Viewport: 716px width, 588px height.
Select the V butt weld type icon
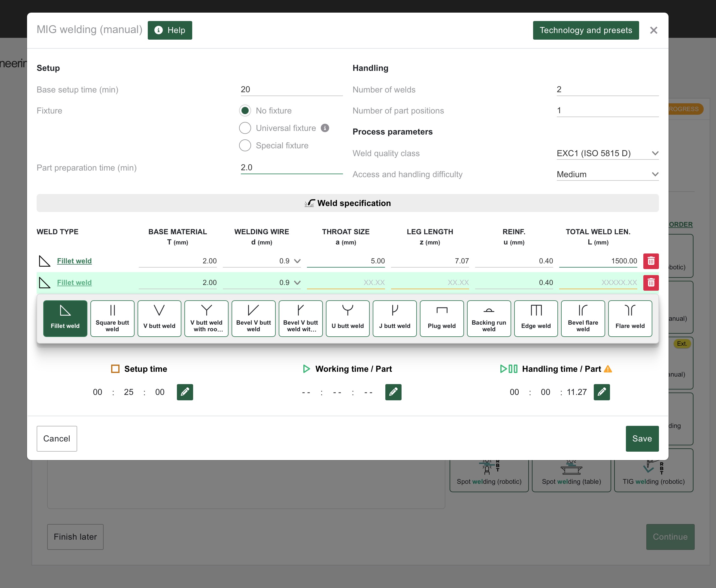159,318
